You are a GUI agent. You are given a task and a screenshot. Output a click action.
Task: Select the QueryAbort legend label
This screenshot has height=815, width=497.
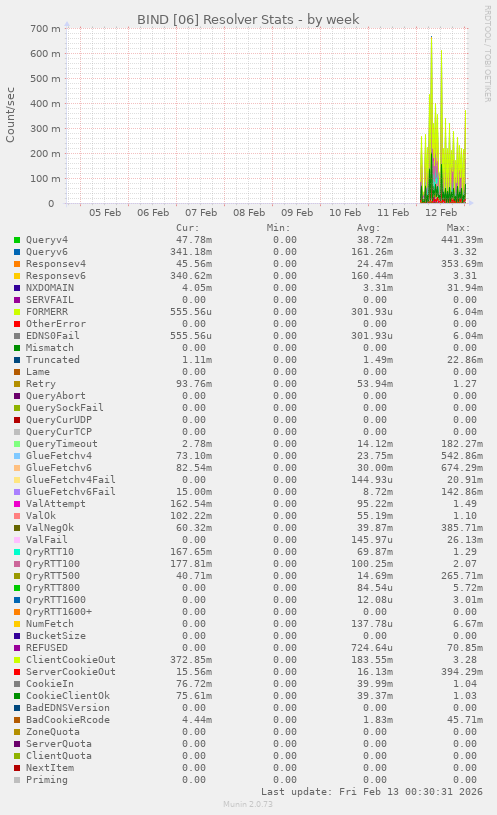(x=56, y=396)
